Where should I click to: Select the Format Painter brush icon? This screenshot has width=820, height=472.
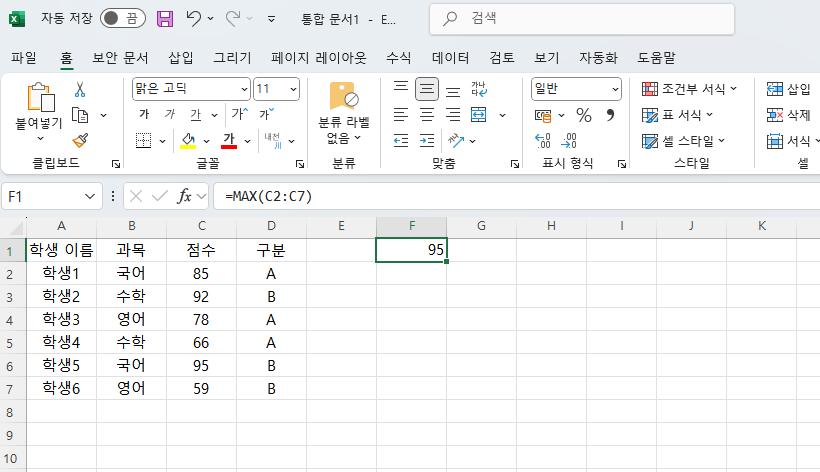pyautogui.click(x=80, y=140)
